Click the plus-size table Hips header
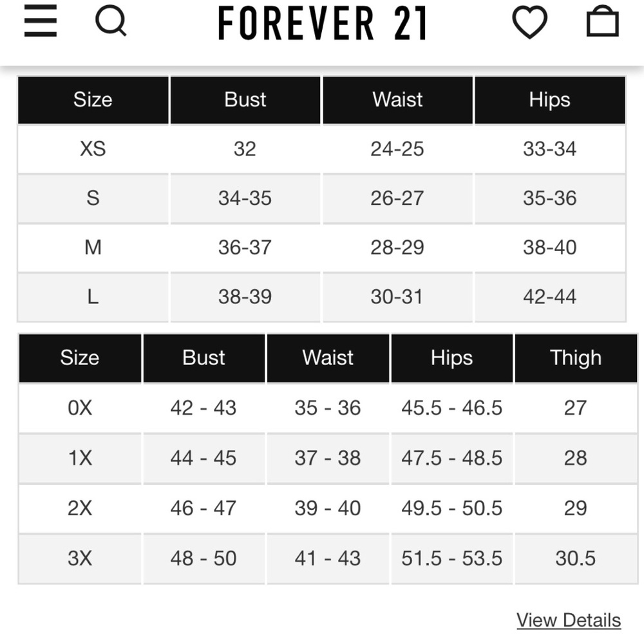This screenshot has width=644, height=644. coord(452,357)
